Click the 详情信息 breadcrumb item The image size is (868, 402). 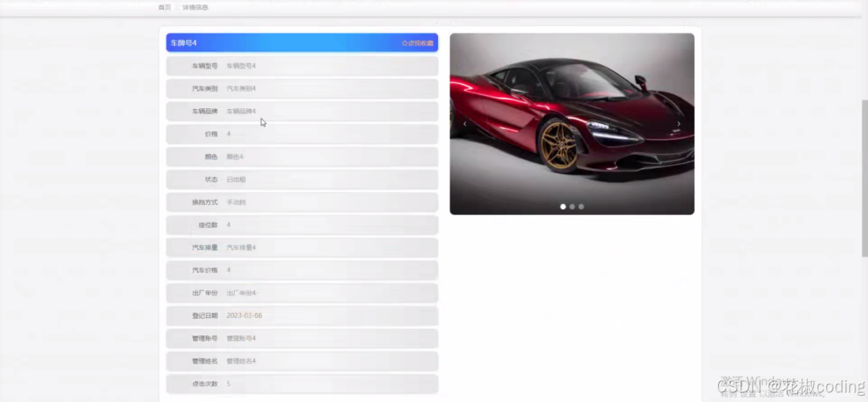pos(195,7)
